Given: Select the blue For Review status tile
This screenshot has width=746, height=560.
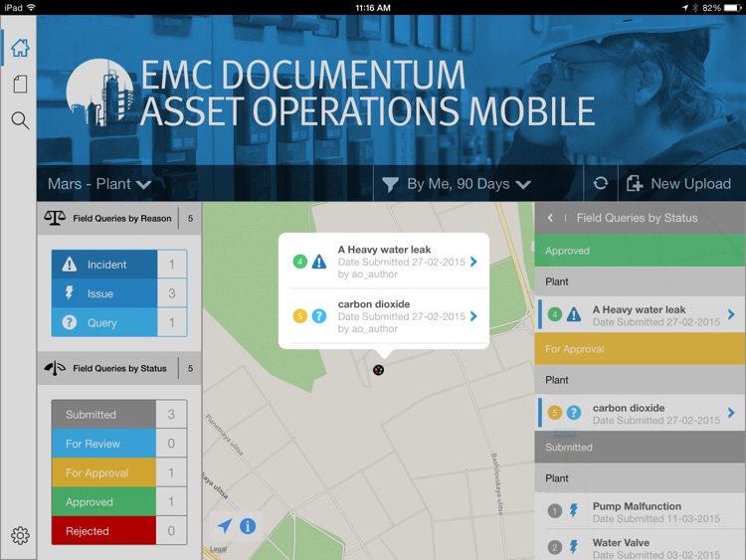Looking at the screenshot, I should (x=103, y=444).
